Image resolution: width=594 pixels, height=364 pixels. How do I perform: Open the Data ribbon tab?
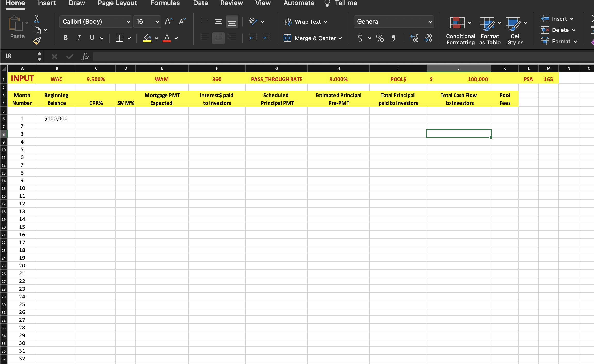tap(200, 3)
